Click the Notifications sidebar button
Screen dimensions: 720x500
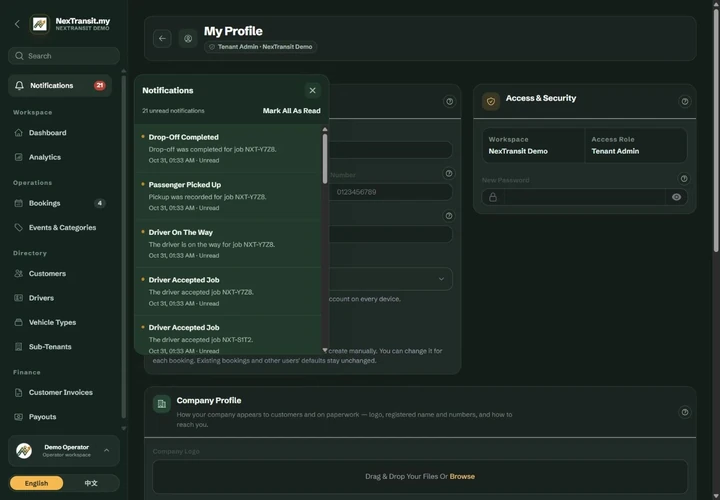click(60, 86)
